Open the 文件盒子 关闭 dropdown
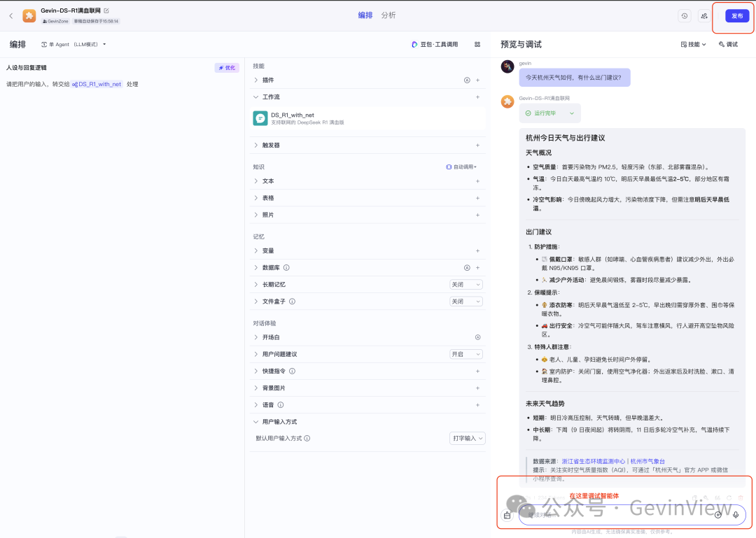This screenshot has width=756, height=538. tap(465, 302)
